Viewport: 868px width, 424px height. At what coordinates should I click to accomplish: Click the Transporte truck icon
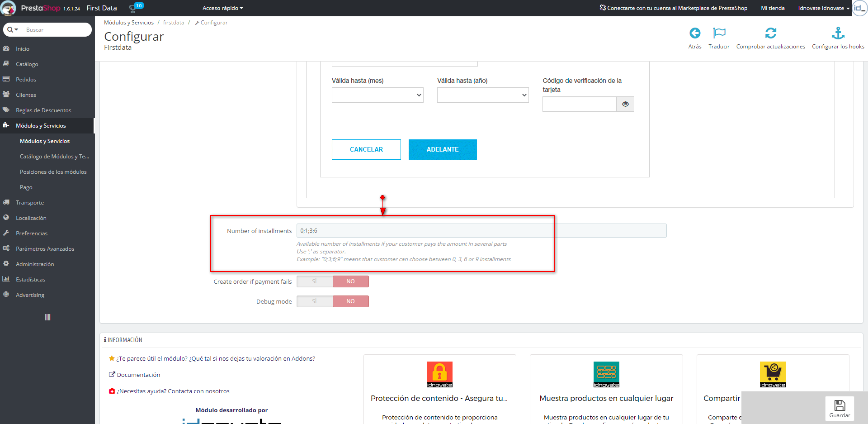point(6,202)
